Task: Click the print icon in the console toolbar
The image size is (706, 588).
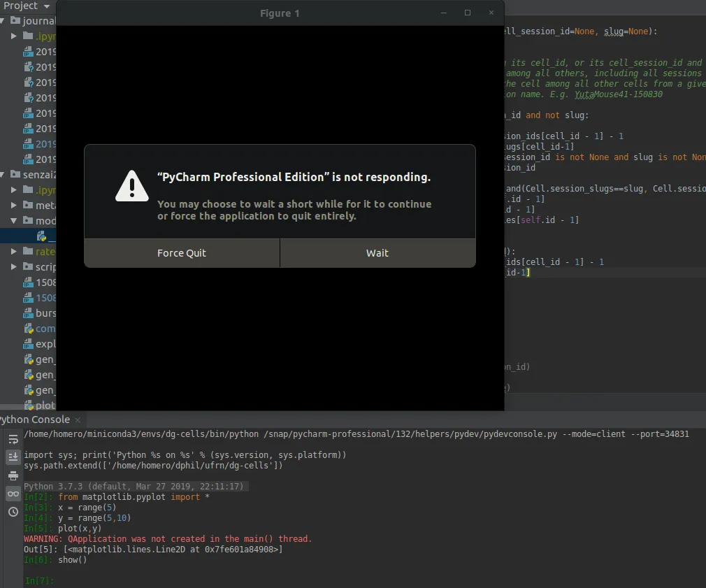Action: (x=13, y=475)
